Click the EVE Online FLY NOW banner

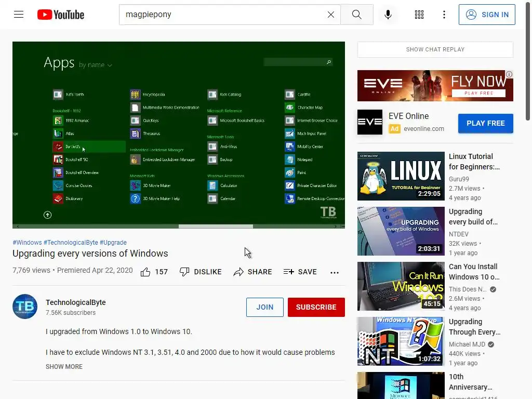(x=435, y=86)
